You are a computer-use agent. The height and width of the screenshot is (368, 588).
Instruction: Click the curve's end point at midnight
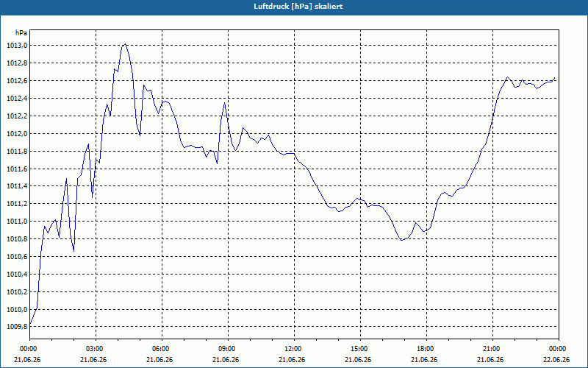click(555, 78)
